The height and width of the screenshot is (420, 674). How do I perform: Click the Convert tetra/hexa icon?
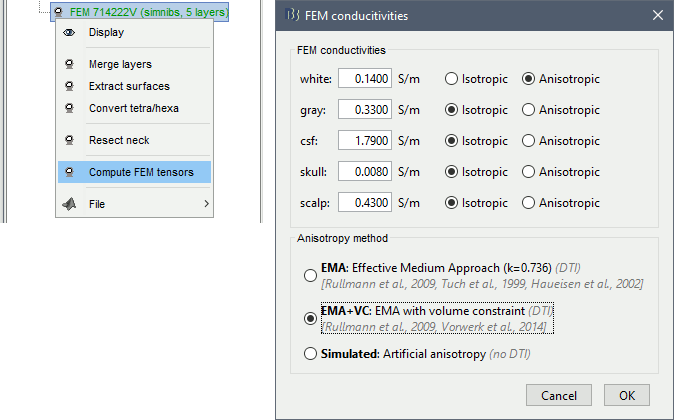coord(69,108)
